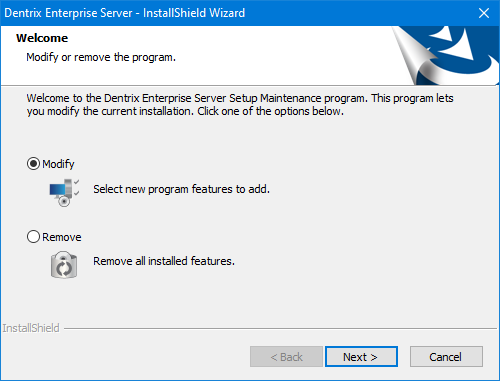Close the InstallShield Wizard with X

pos(484,13)
